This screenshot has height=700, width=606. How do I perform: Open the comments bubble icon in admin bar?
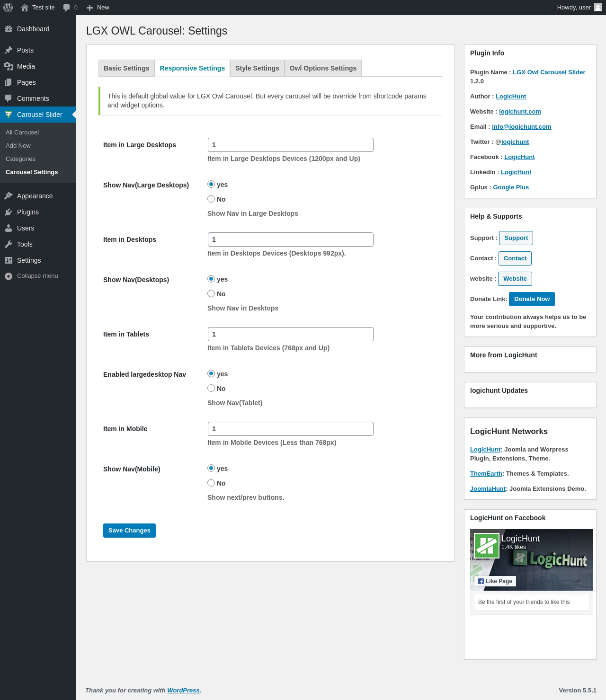tap(66, 8)
